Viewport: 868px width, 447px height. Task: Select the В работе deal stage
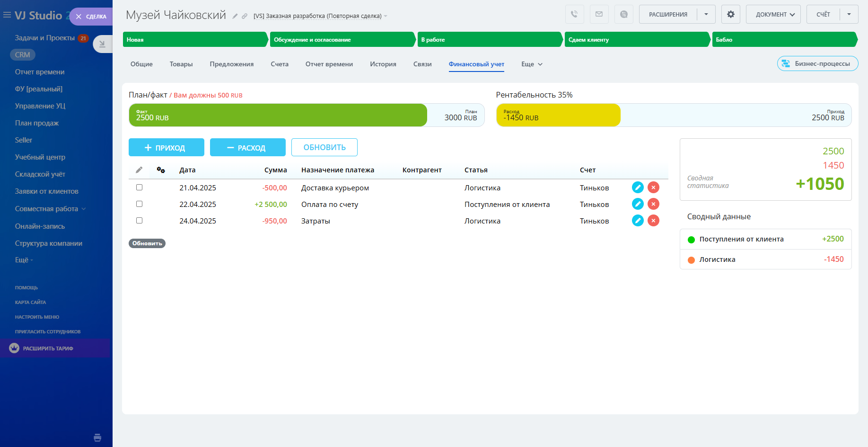coord(489,40)
